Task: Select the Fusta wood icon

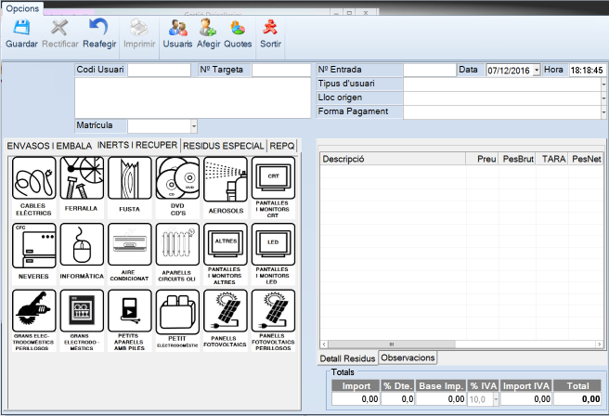Action: coord(130,178)
